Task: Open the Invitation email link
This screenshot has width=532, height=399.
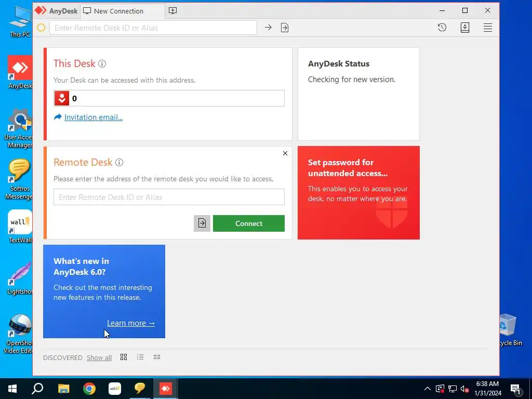Action: pyautogui.click(x=94, y=117)
